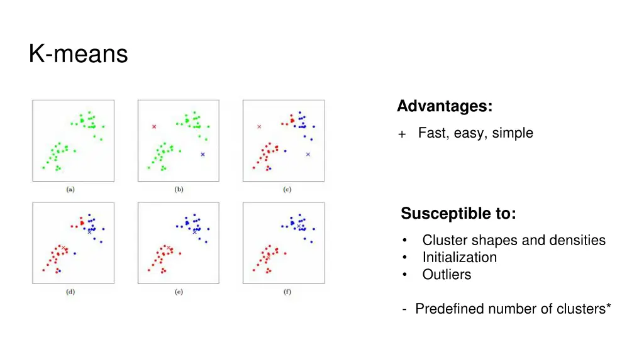Click 'Predefined number of clusters*' text
The width and height of the screenshot is (644, 362).
[x=513, y=309]
